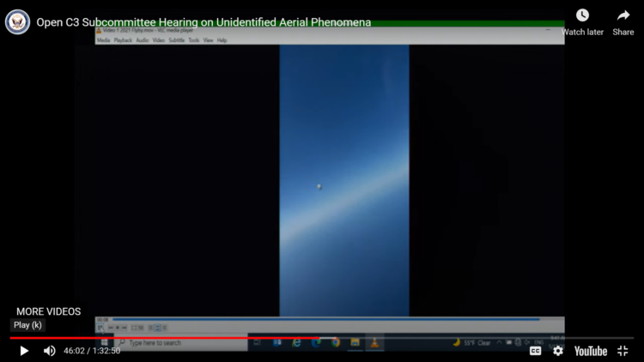Viewport: 644px width, 362px height.
Task: Open the Windows Start menu in the video
Action: [x=104, y=343]
